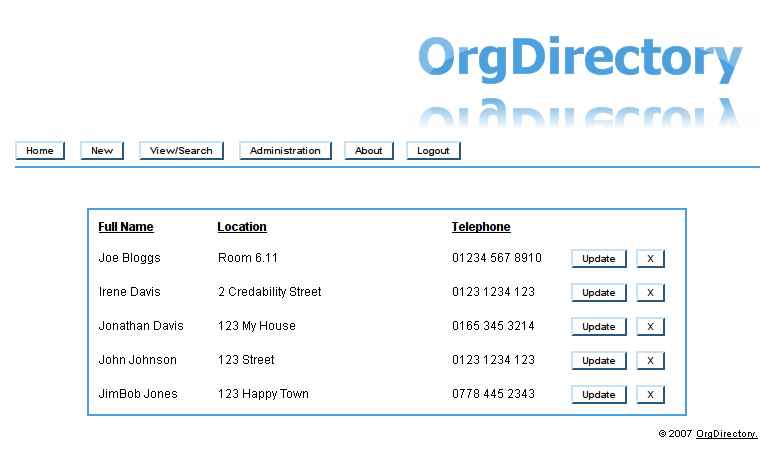Open View/Search from navigation bar
Image resolution: width=770 pixels, height=474 pixels.
coord(181,151)
